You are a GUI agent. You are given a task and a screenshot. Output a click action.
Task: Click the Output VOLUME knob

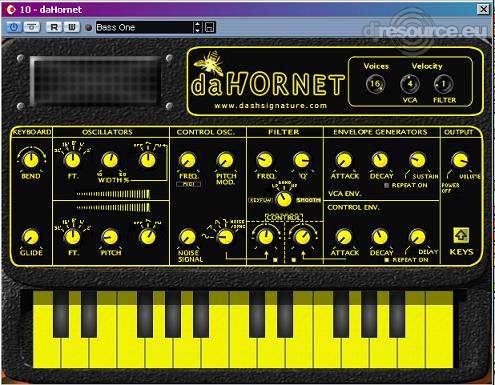point(460,160)
